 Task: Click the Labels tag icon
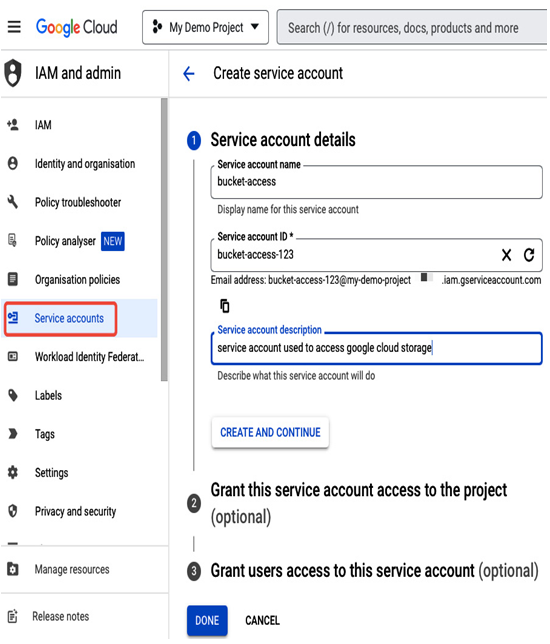coord(13,396)
